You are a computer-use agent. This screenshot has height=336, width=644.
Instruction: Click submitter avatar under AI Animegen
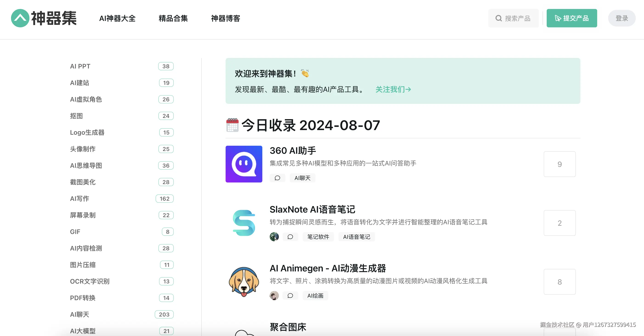click(274, 296)
